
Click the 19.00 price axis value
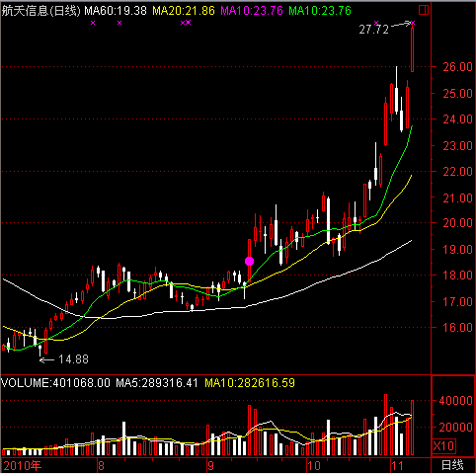point(458,249)
